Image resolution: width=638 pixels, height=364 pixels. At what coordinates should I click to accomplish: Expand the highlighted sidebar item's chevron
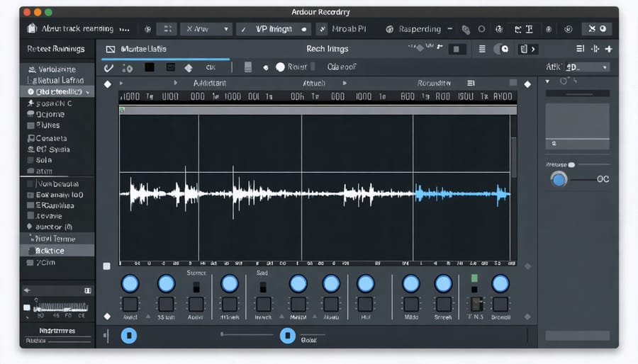pos(88,93)
